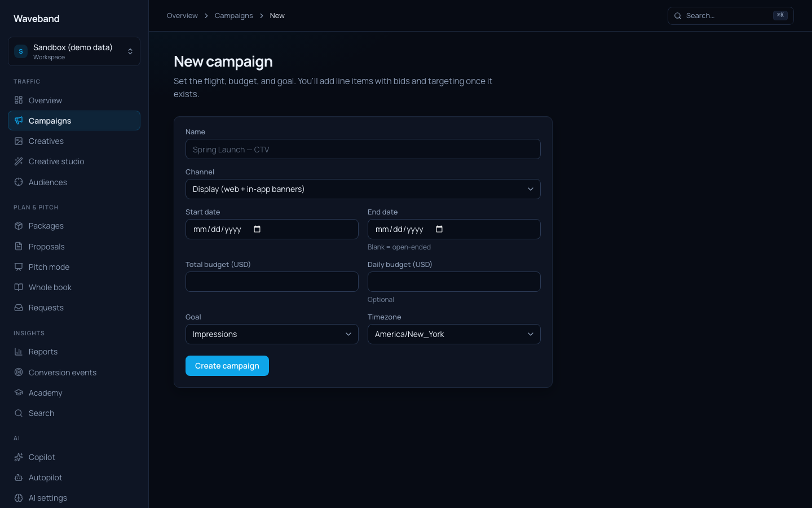The width and height of the screenshot is (812, 508).
Task: Open Reports in the sidebar
Action: (74, 352)
